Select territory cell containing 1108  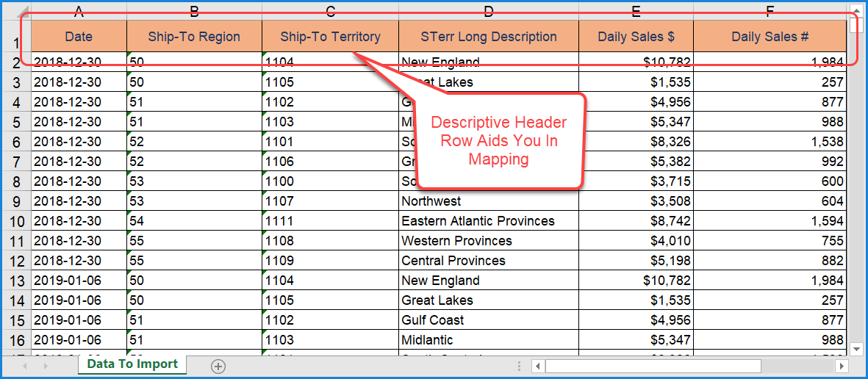329,241
